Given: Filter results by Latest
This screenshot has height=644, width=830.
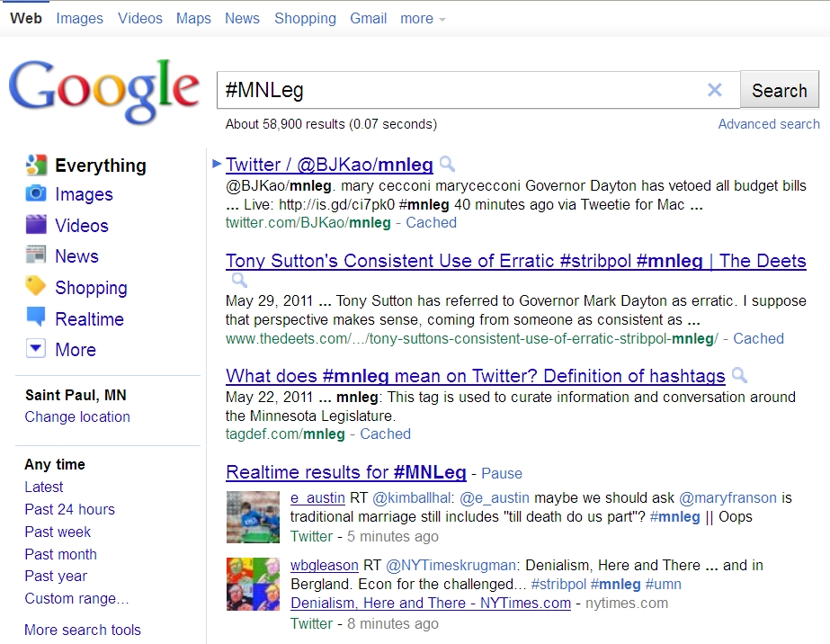Looking at the screenshot, I should [x=43, y=487].
